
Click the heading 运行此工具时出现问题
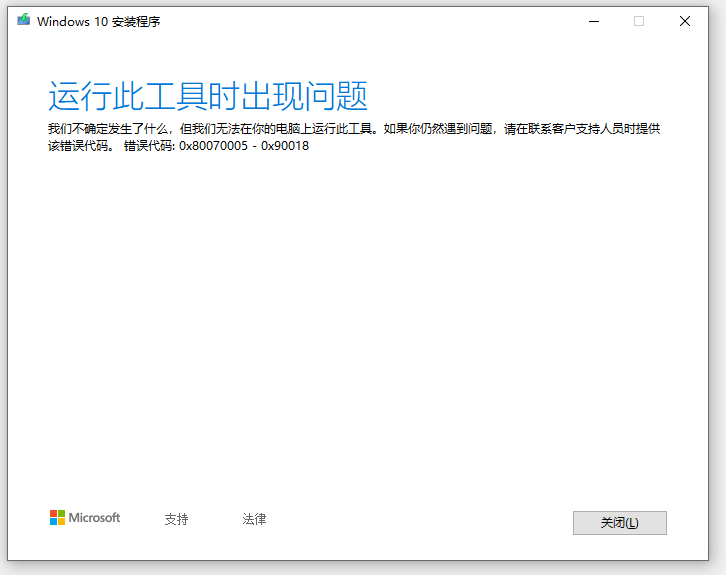tap(208, 96)
